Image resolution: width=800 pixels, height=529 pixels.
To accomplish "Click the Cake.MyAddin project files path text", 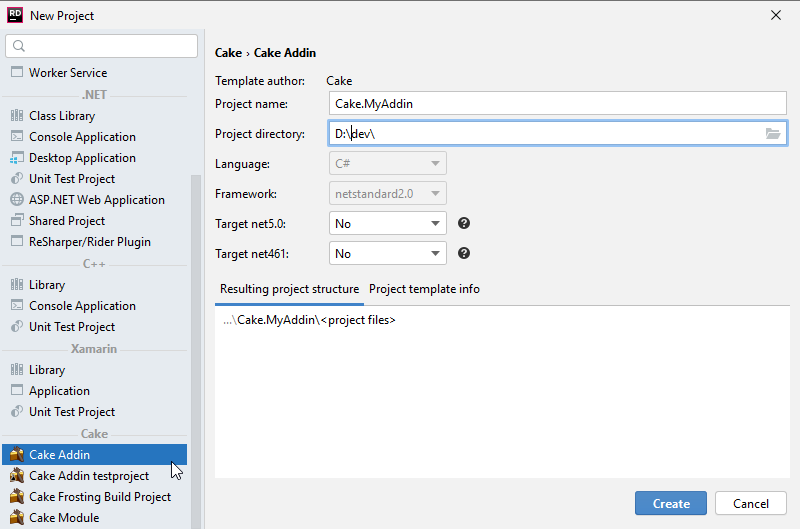I will [309, 320].
